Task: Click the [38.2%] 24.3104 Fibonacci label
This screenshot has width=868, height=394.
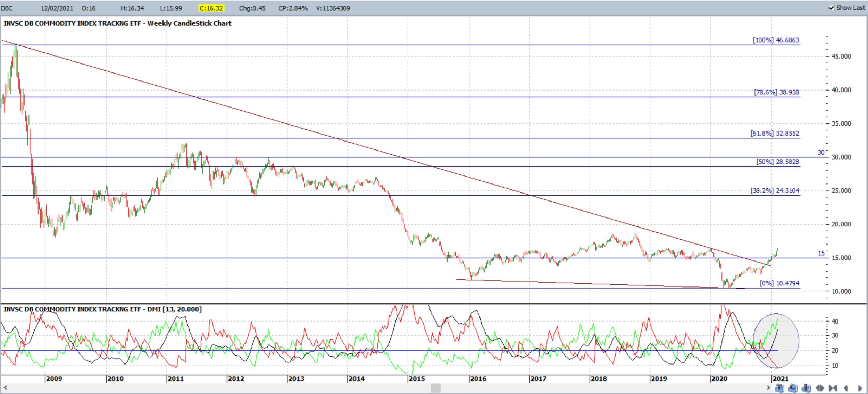Action: (775, 191)
